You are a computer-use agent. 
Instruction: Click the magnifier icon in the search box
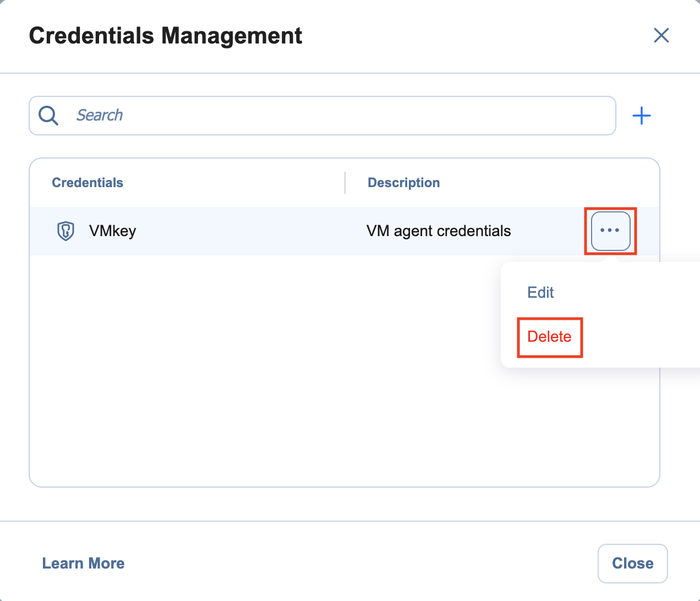(48, 116)
